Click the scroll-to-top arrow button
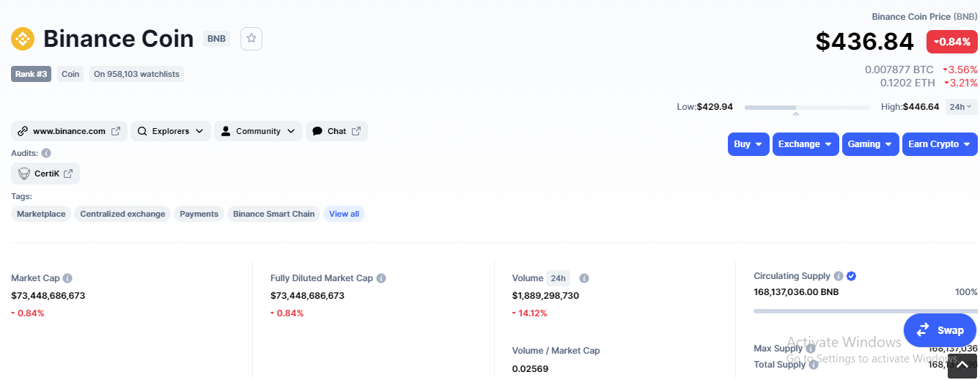Viewport: 980px width, 380px height. (962, 365)
